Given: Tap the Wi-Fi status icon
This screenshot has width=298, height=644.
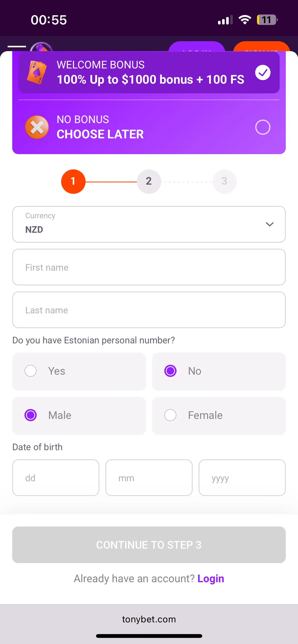Looking at the screenshot, I should click(245, 20).
